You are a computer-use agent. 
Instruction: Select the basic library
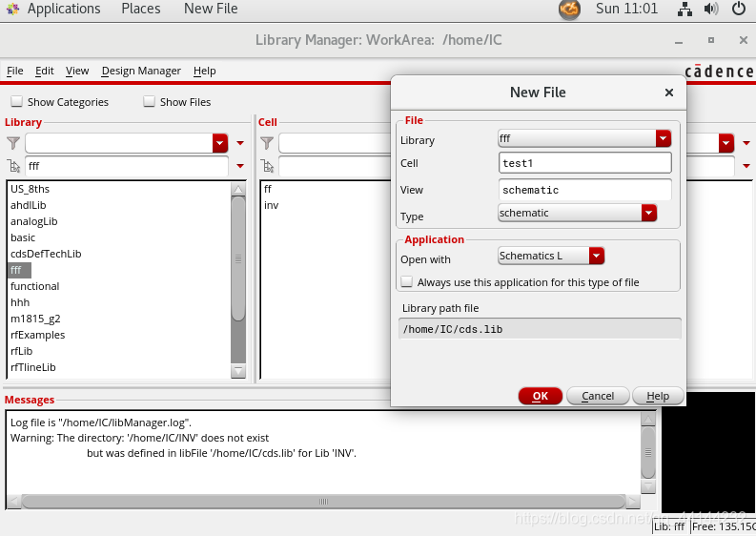pos(23,237)
